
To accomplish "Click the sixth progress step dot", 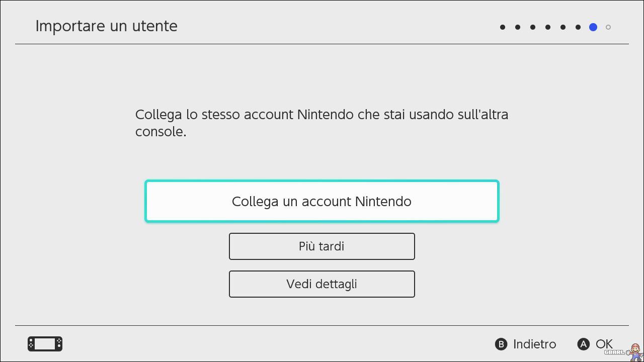I will [578, 27].
